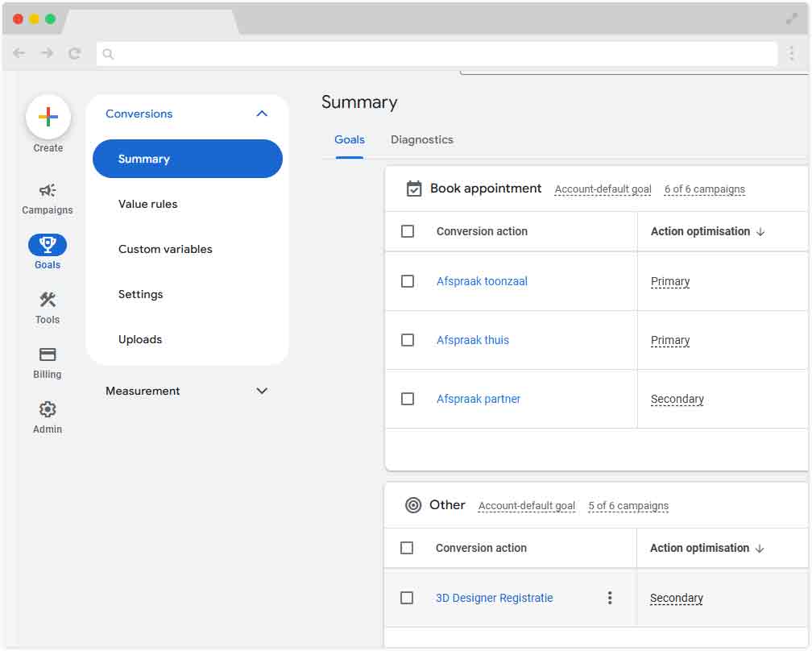This screenshot has width=812, height=651.
Task: Select Summary in Conversions menu
Action: [x=188, y=159]
